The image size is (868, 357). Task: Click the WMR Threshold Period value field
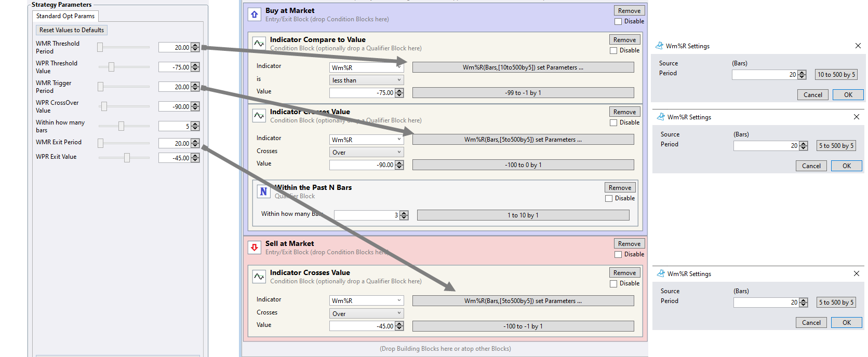(175, 47)
